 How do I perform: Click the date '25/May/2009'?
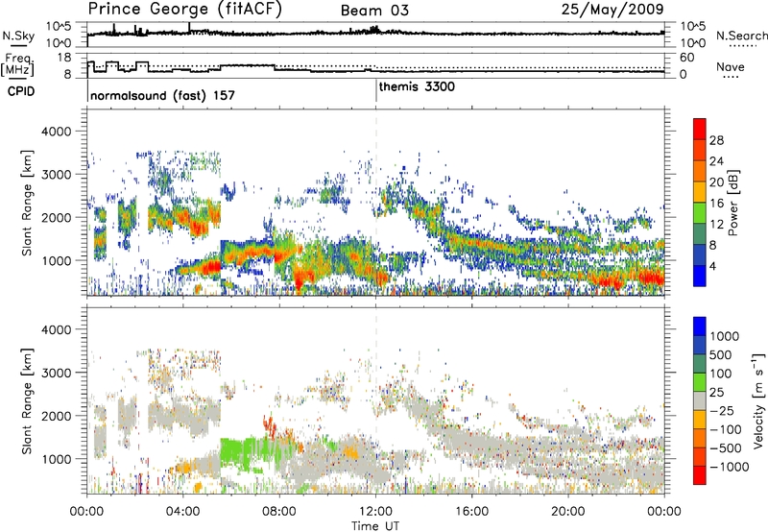pyautogui.click(x=612, y=10)
